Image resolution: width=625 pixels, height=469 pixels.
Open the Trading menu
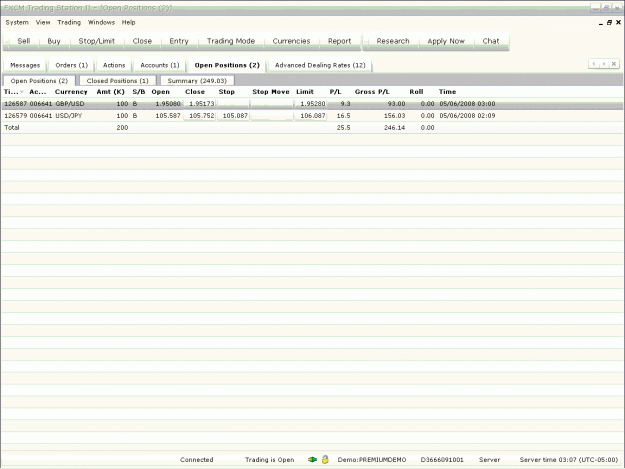click(x=69, y=22)
